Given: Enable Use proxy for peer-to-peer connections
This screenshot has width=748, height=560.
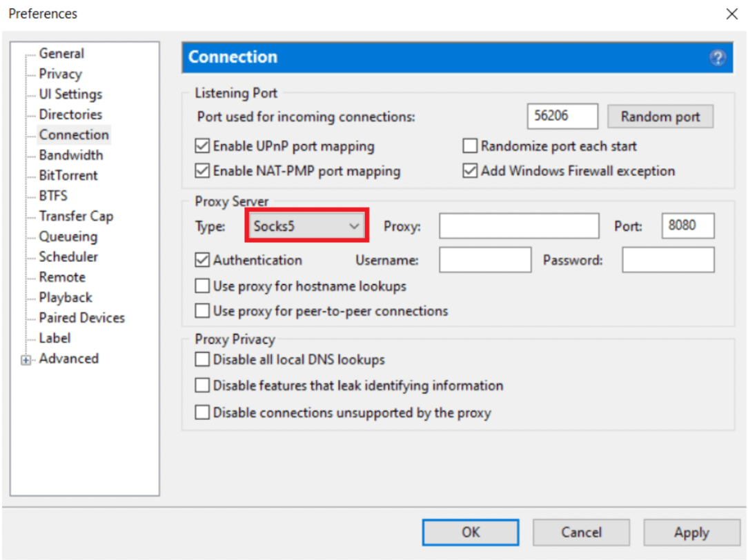Looking at the screenshot, I should tap(202, 311).
